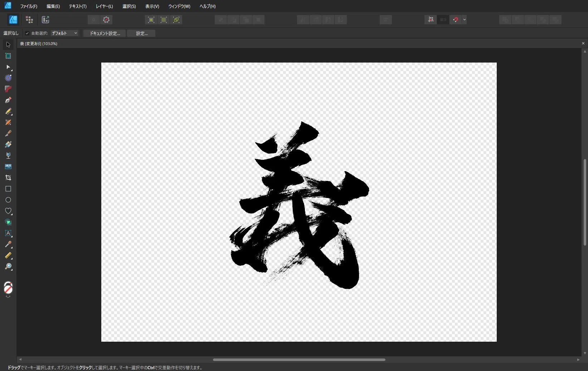Toggle the baseline grid alignment icon
The image size is (588, 371).
(x=431, y=20)
